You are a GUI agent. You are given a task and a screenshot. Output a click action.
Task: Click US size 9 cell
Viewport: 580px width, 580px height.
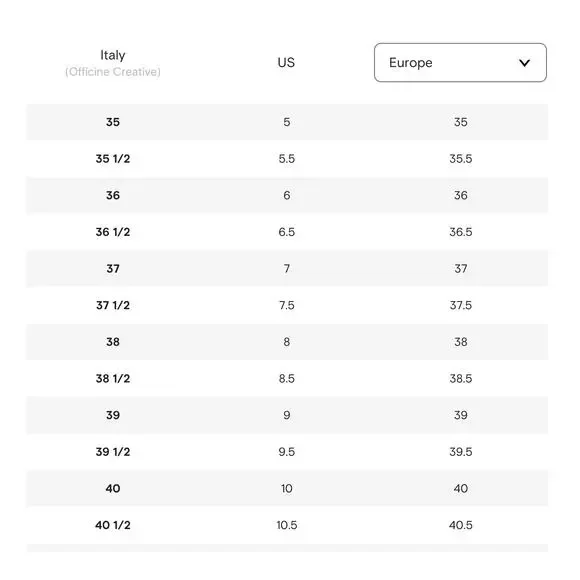click(x=287, y=415)
